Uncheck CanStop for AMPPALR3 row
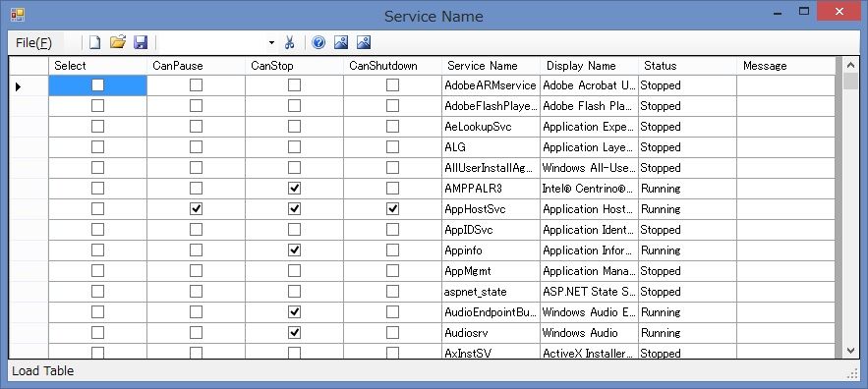The image size is (868, 389). (x=295, y=189)
